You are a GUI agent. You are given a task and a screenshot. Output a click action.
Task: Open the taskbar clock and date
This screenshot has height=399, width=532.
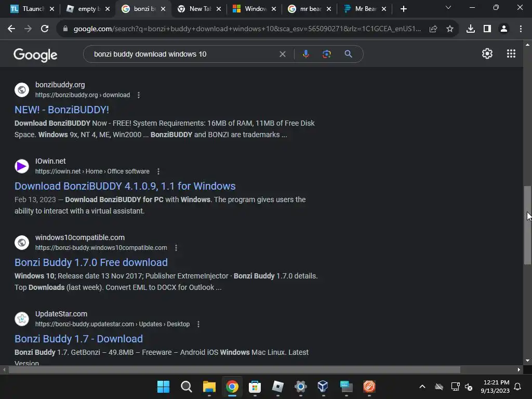(495, 387)
